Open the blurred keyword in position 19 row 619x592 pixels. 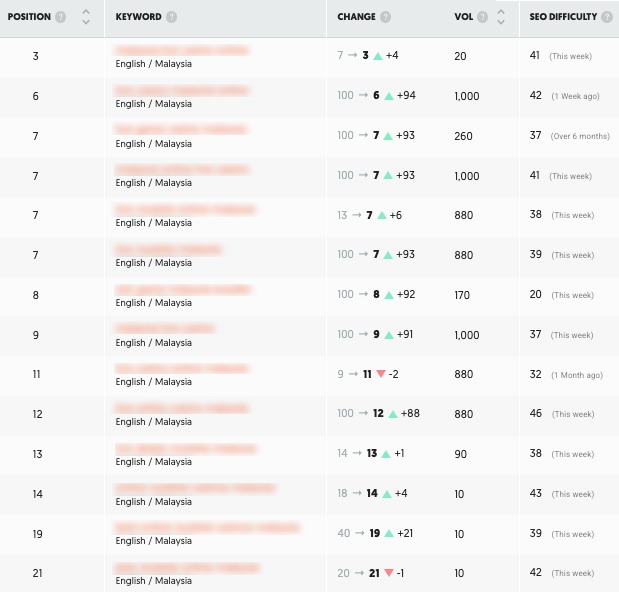207,527
